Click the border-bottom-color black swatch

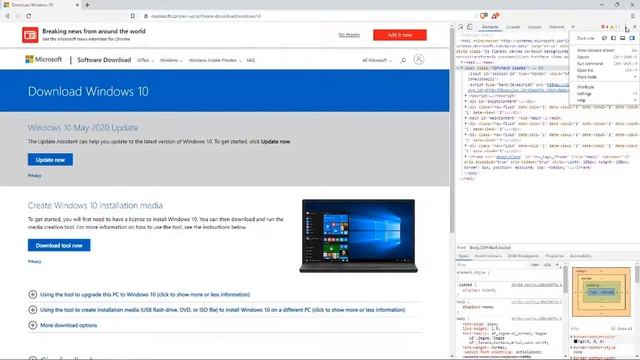tap(576, 341)
